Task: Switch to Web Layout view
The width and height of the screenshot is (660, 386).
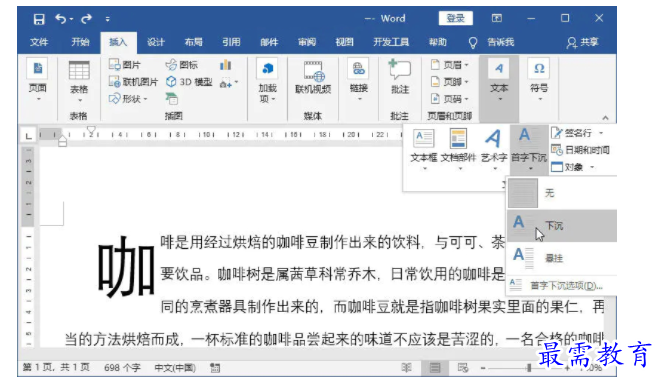Action: pyautogui.click(x=463, y=368)
